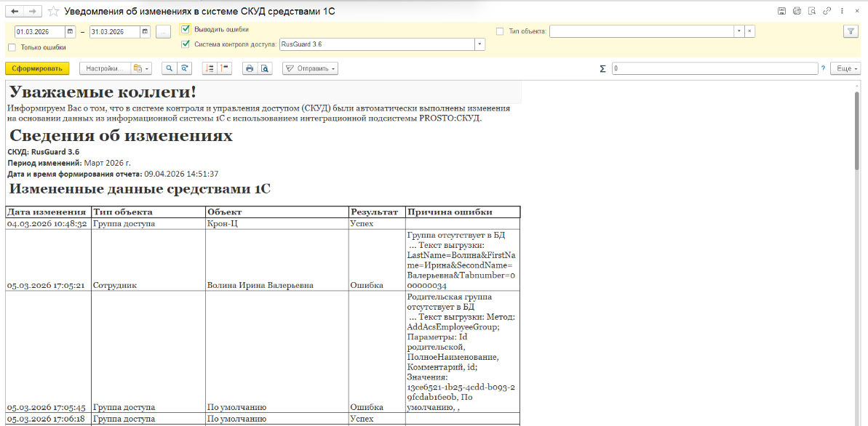Screen dimensions: 868x426
Task: Click the find (magnifier) icon in toolbar
Action: (x=170, y=68)
